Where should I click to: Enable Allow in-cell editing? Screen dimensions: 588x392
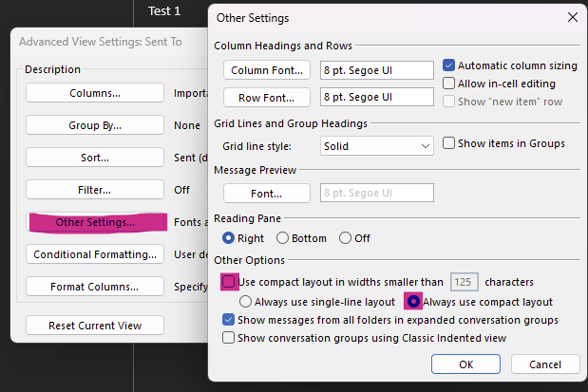[448, 84]
